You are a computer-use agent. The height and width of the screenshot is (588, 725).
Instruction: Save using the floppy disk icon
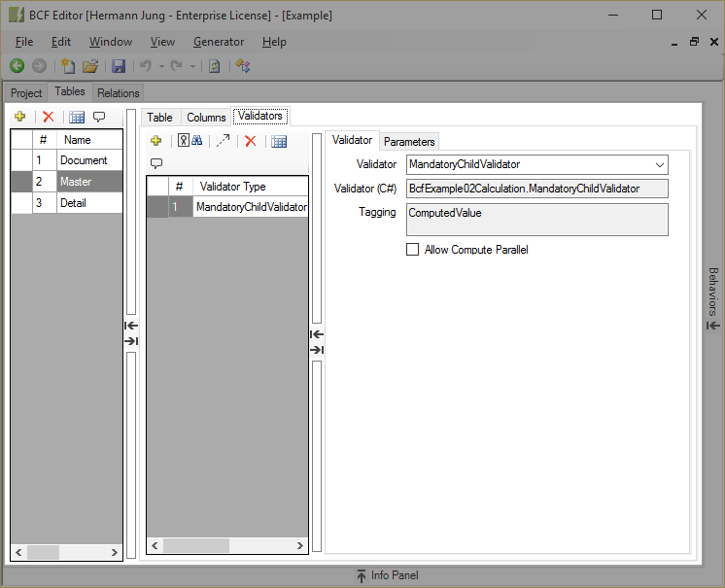(x=119, y=66)
